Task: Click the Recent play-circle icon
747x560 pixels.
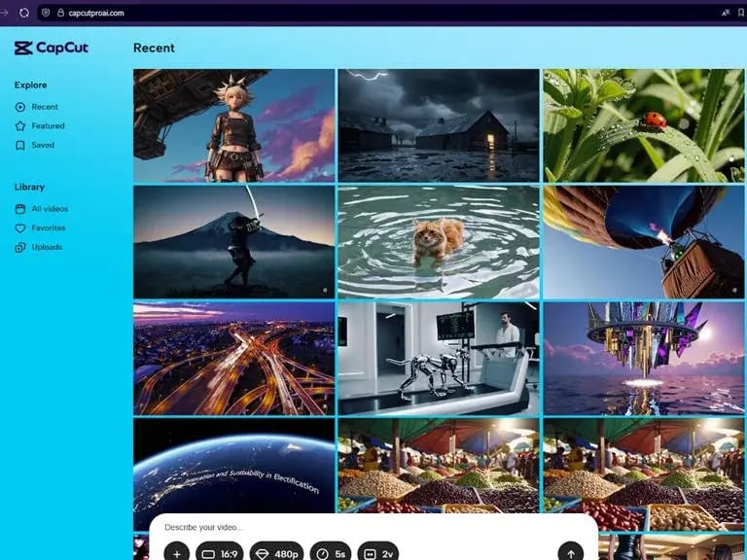Action: pos(20,107)
